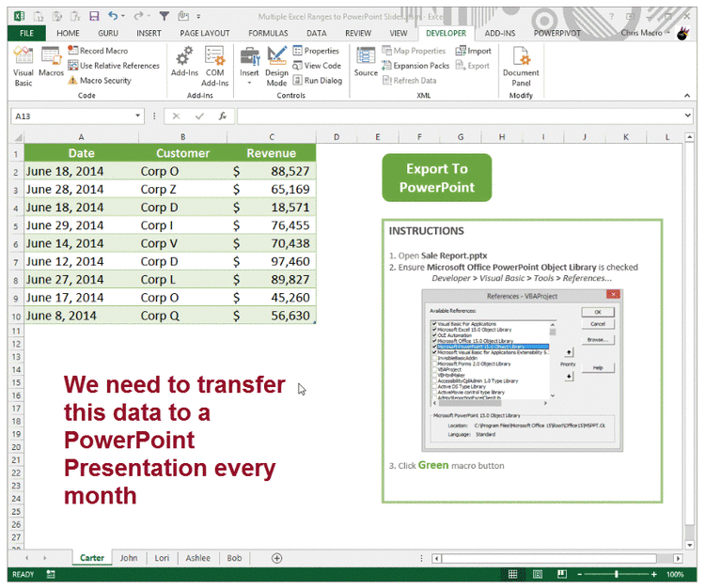705x588 pixels.
Task: Open the Document Panel
Action: point(521,67)
